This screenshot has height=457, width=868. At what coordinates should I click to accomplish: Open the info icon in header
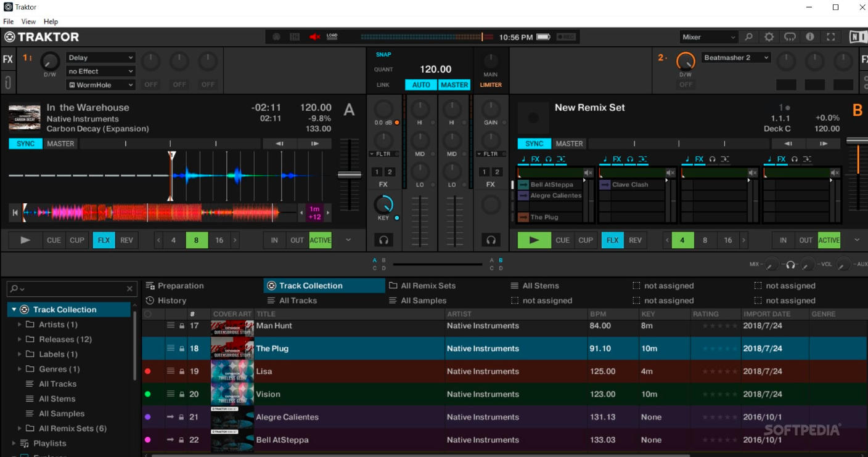pyautogui.click(x=810, y=37)
